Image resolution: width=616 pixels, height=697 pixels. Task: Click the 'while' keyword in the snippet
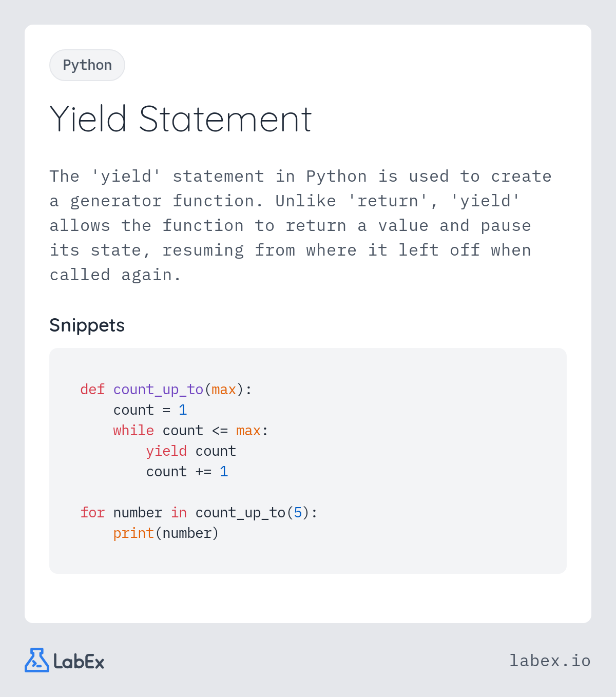point(133,431)
